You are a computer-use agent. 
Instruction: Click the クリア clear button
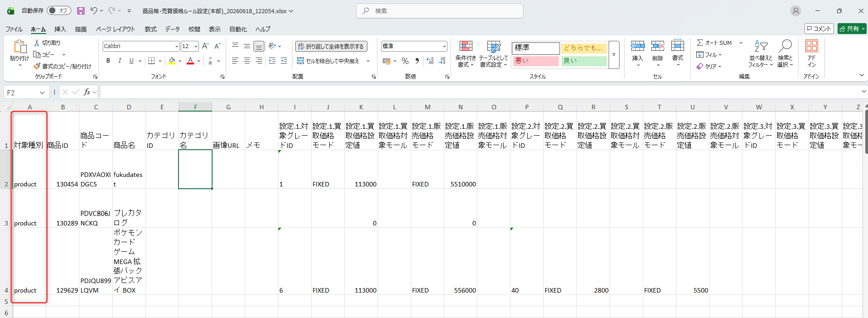coord(709,66)
